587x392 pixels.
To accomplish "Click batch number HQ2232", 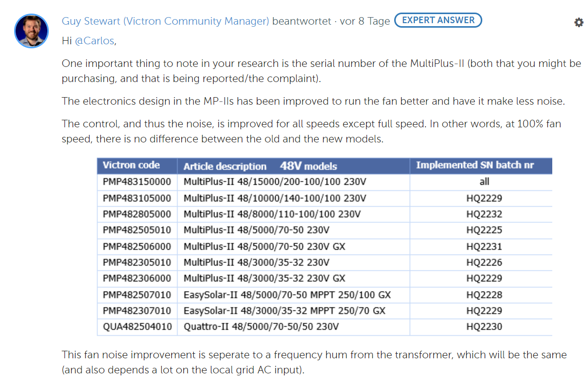I will click(x=484, y=214).
